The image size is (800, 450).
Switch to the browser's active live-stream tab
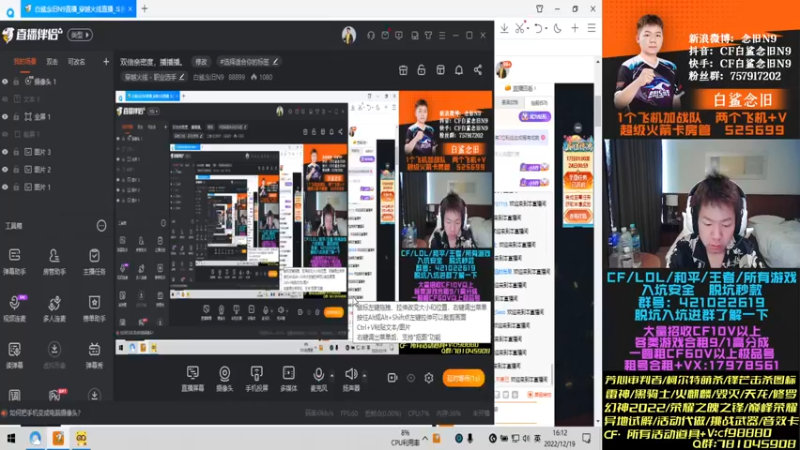(x=78, y=9)
